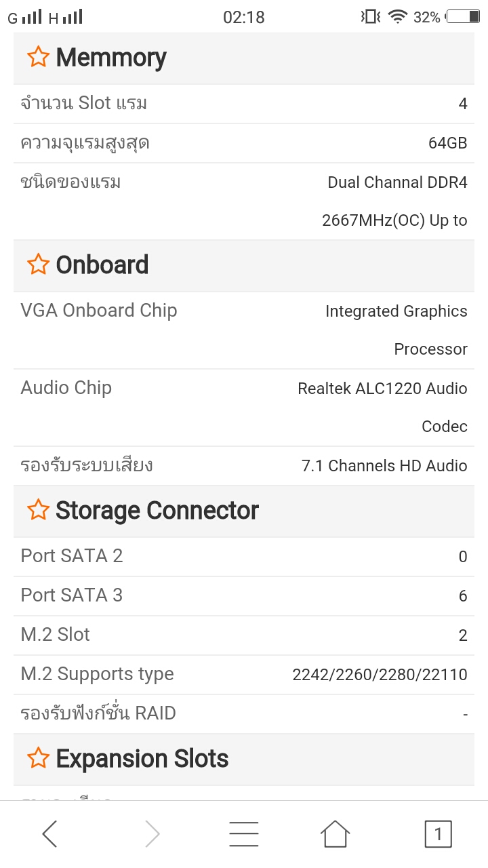Tap the Expansion Slots section header
The height and width of the screenshot is (868, 488).
pos(142,758)
